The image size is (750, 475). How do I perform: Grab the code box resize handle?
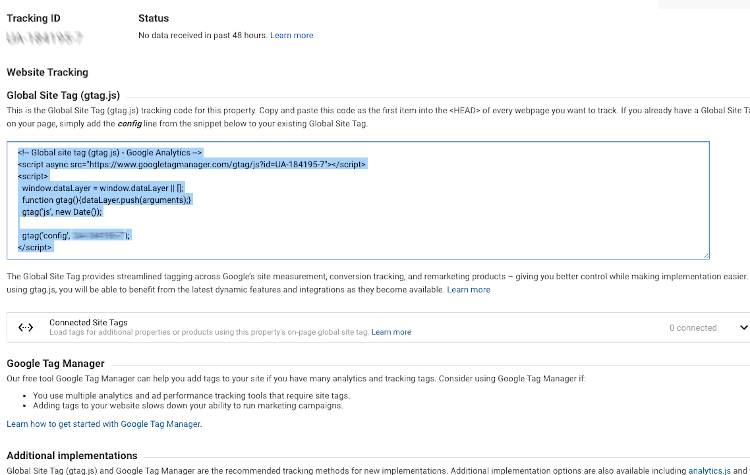pyautogui.click(x=706, y=256)
